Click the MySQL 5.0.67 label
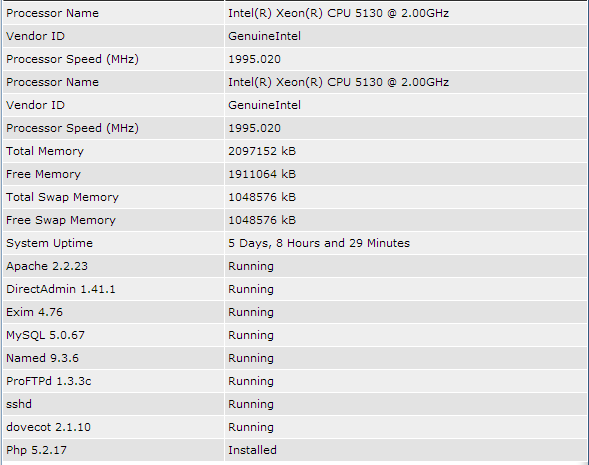 coord(45,335)
